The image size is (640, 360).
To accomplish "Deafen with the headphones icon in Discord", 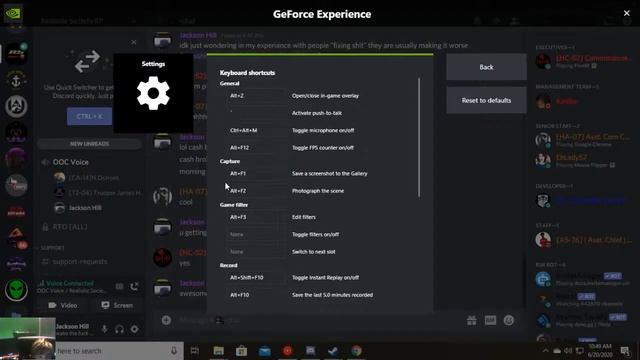I will (120, 329).
